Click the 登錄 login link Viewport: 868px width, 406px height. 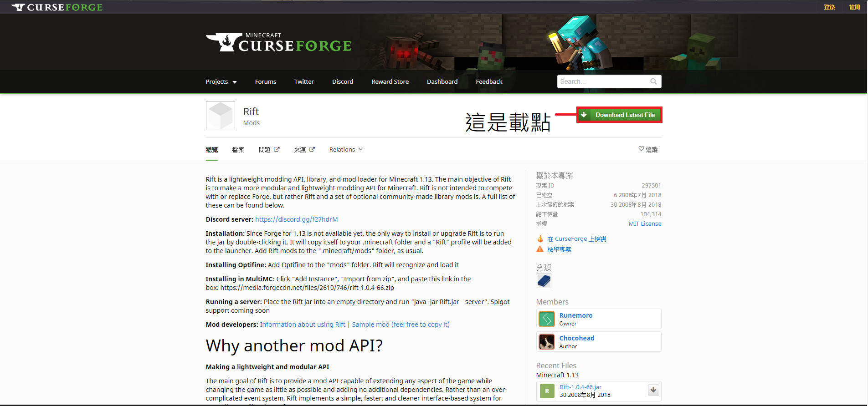tap(829, 7)
